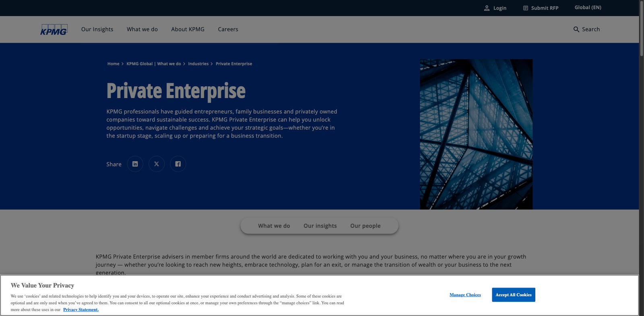Open Manage Choices cookie settings

coord(465,295)
